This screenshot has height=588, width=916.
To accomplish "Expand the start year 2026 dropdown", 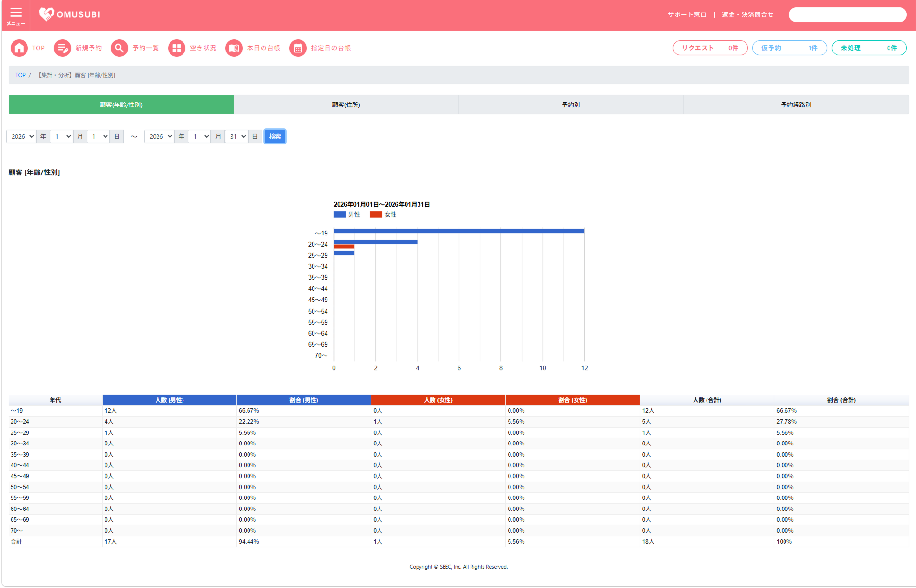I will pos(21,137).
